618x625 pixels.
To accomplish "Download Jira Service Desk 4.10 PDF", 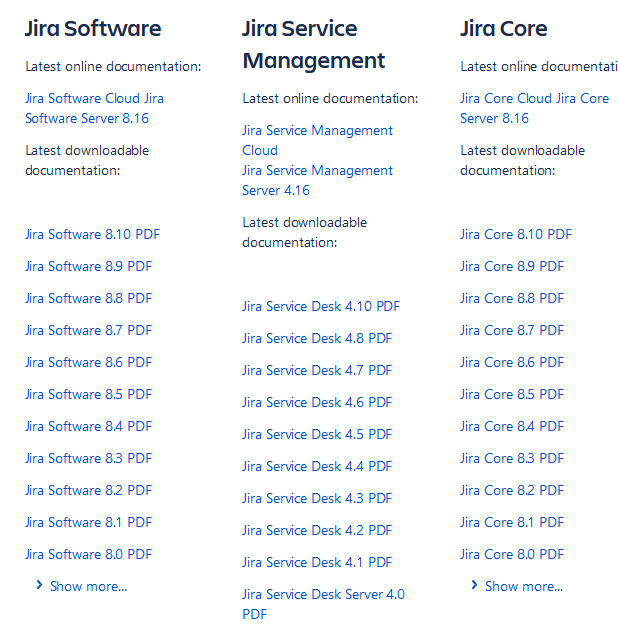I will [x=321, y=307].
